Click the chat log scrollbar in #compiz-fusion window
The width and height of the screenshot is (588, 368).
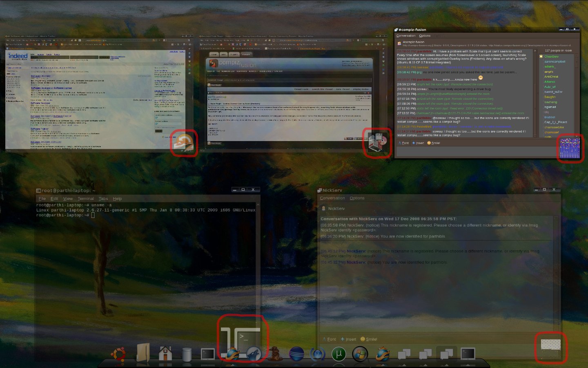[535, 82]
